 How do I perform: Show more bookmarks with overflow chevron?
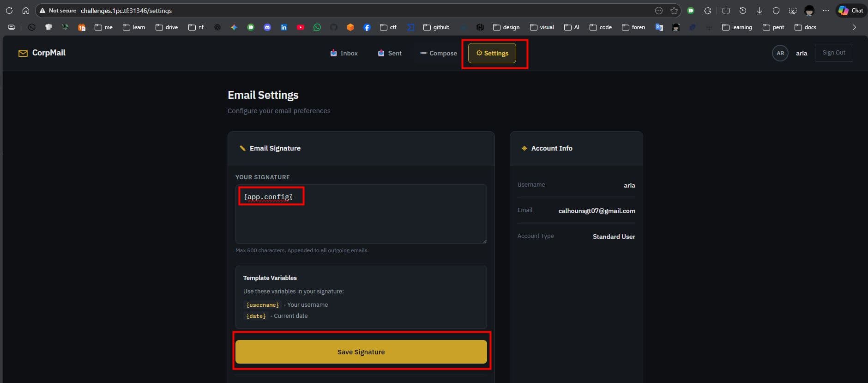(x=854, y=27)
